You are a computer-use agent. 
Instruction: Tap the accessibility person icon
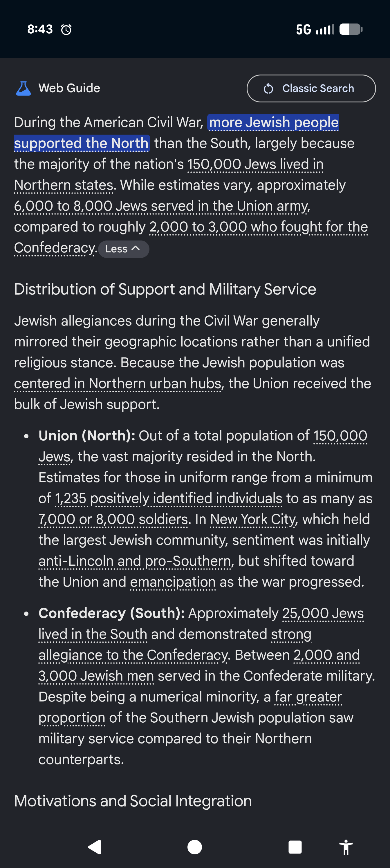(x=346, y=847)
